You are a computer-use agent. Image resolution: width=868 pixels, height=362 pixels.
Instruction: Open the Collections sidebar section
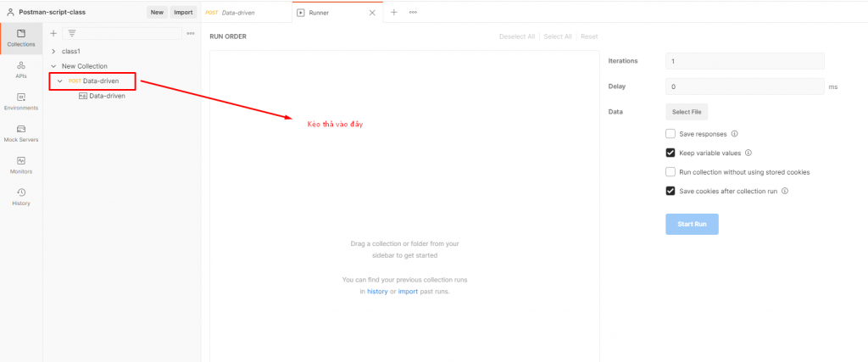pyautogui.click(x=21, y=38)
